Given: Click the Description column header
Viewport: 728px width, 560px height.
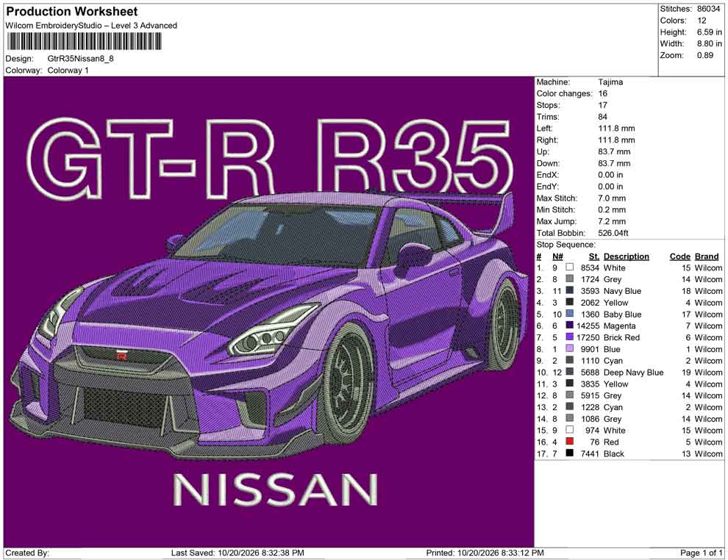Looking at the screenshot, I should (626, 256).
